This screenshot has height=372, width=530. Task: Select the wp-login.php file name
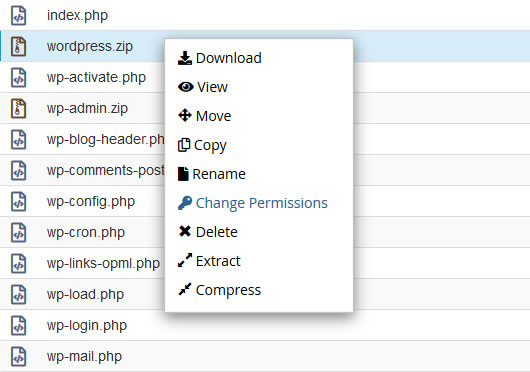87,325
